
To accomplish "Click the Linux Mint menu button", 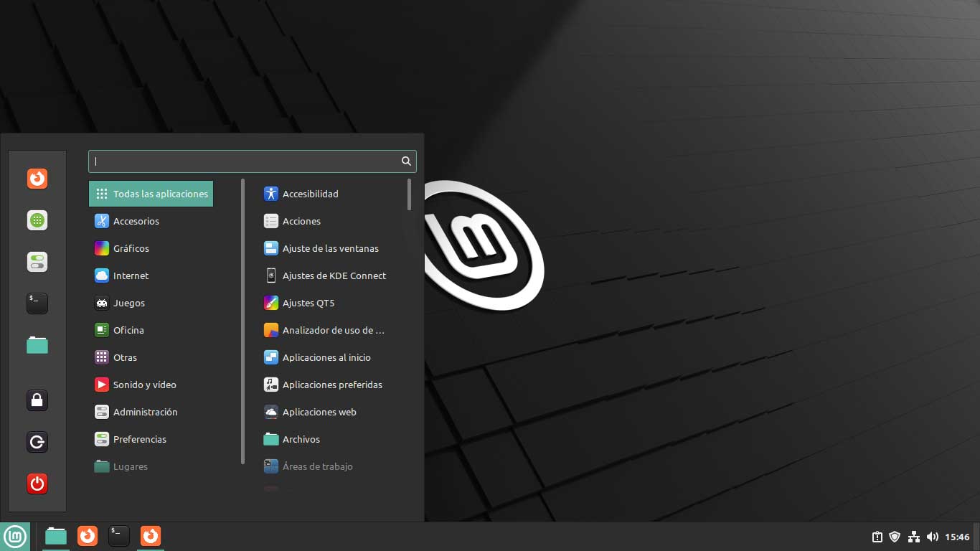I will [15, 536].
